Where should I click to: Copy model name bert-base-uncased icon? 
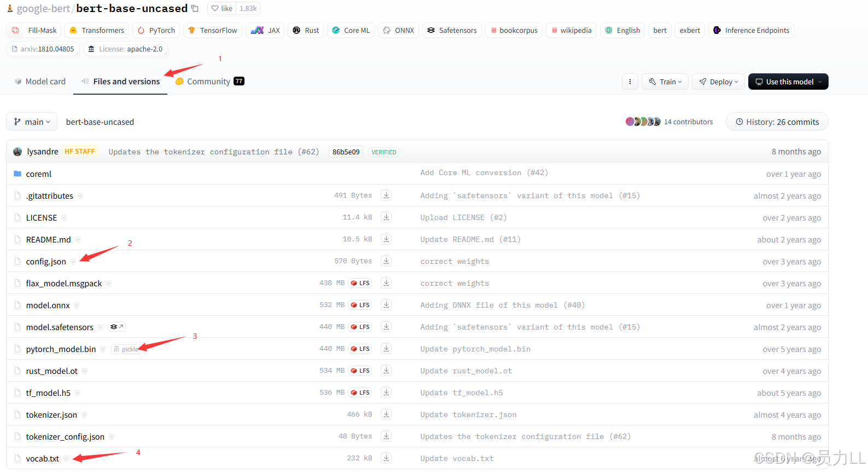195,8
